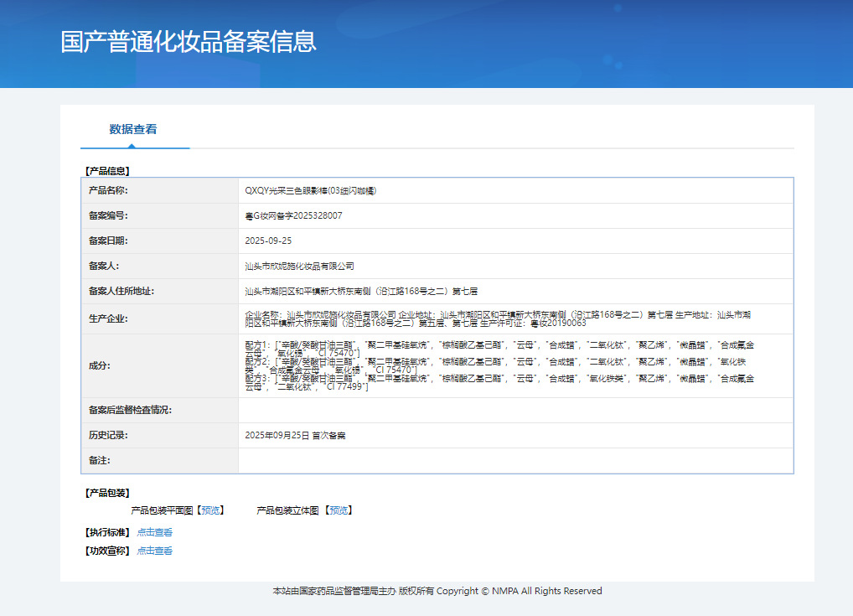Click the 【执行标准】 label
This screenshot has width=853, height=616.
point(107,532)
